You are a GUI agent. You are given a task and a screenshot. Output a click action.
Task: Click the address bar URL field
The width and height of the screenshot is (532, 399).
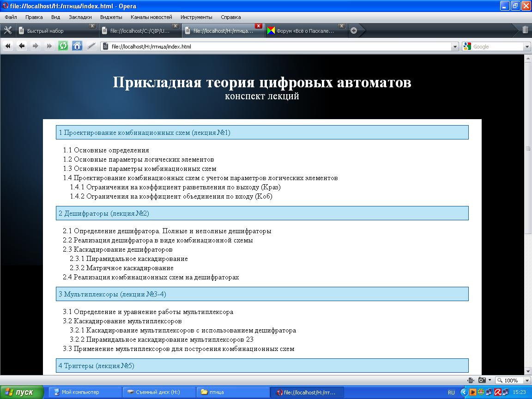(x=277, y=47)
